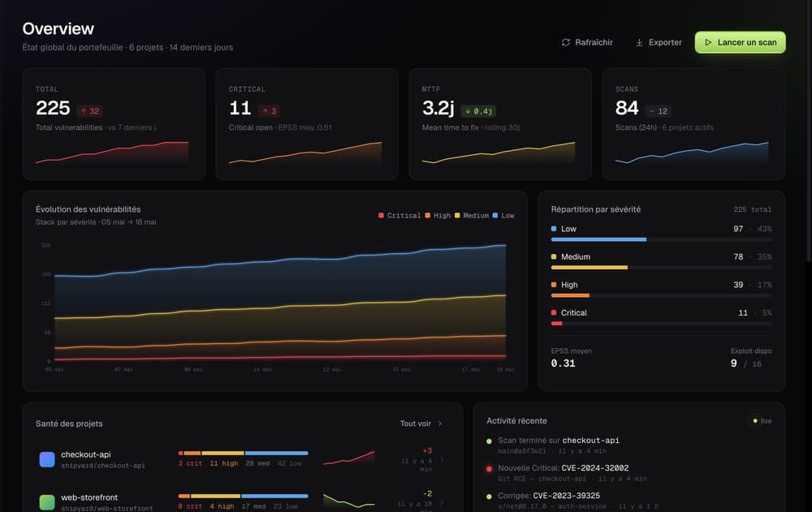This screenshot has width=812, height=512.
Task: Click the 4 high count for web-storefront
Action: (222, 506)
